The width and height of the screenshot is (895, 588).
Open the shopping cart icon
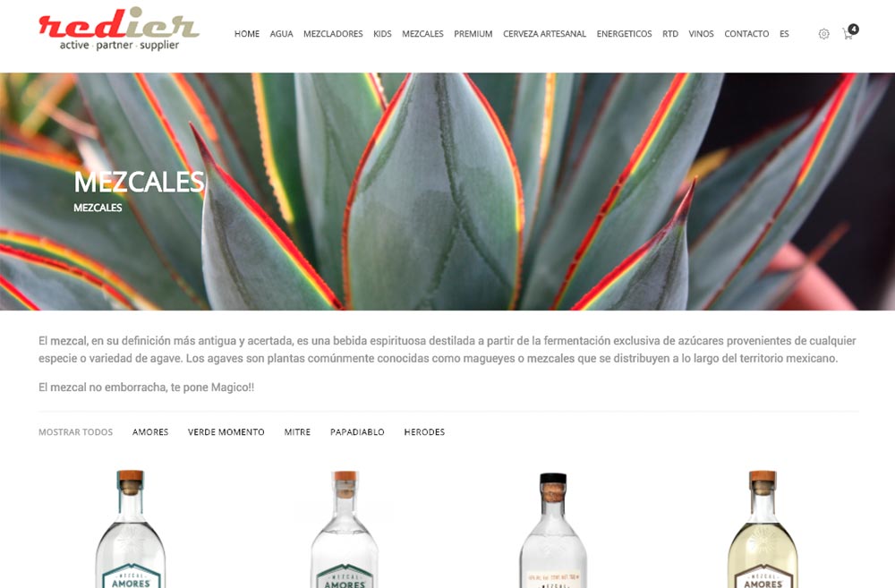tap(849, 32)
